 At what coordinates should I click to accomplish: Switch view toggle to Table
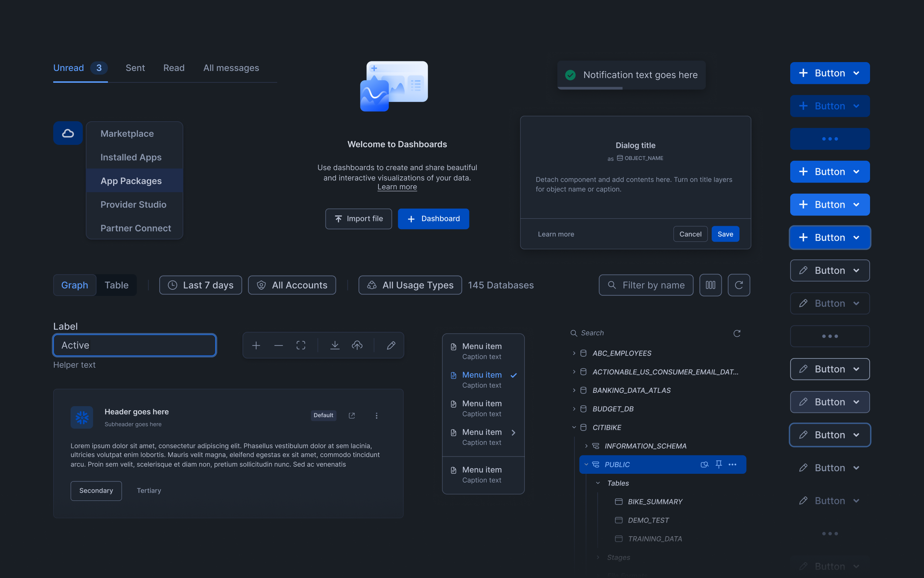(116, 285)
